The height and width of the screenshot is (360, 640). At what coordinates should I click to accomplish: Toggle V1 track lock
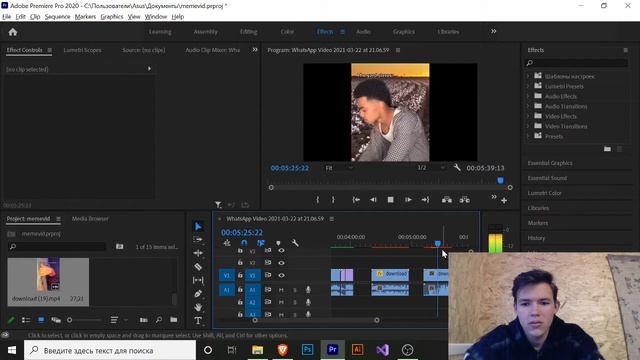[x=240, y=275]
